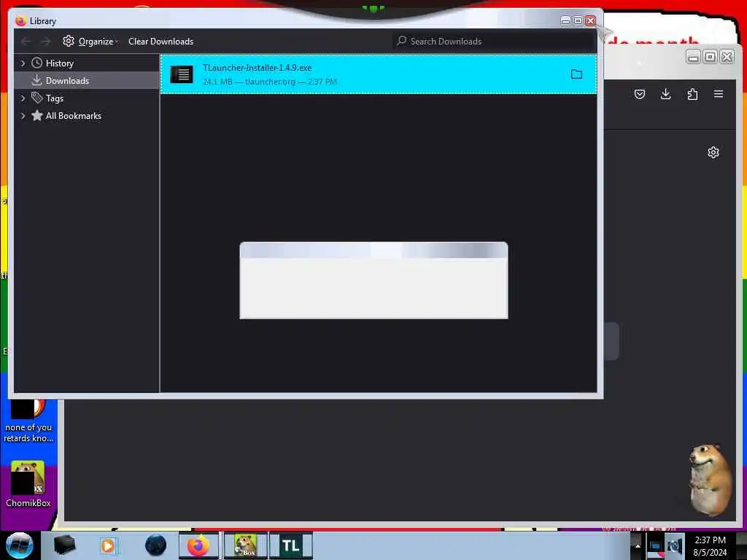Screen dimensions: 747x560
Task: Switch to Firefox on the taskbar
Action: pos(198,545)
